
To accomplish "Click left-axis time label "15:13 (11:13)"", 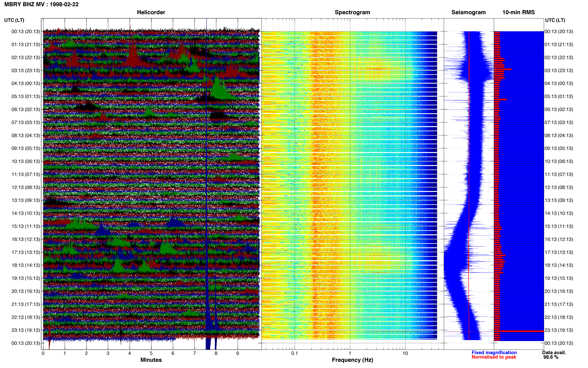I will pos(26,226).
